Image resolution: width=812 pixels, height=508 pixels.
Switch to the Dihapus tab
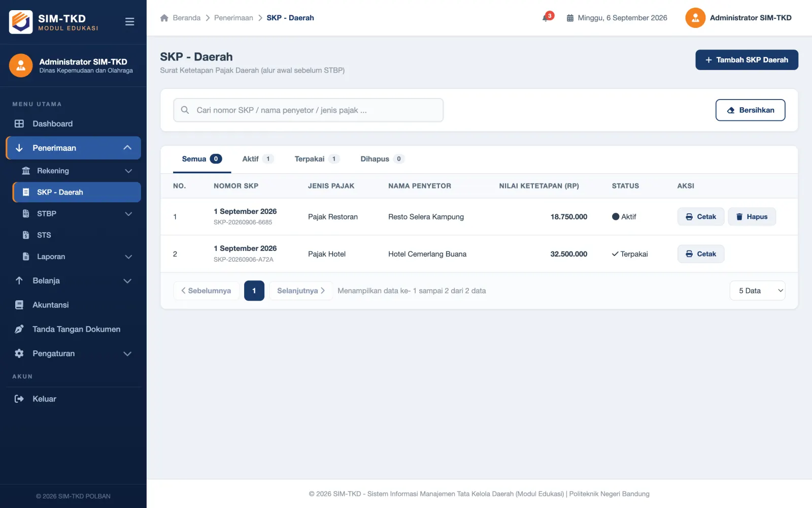coord(382,159)
